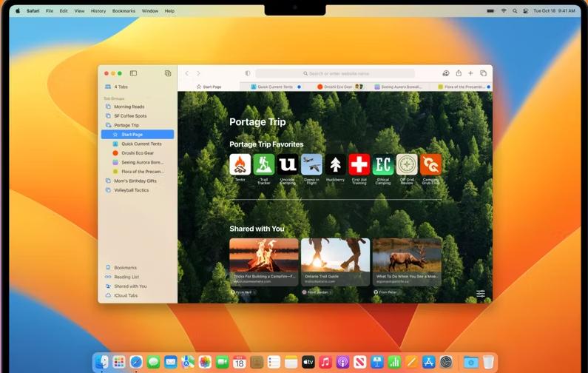Image resolution: width=588 pixels, height=373 pixels.
Task: Open Bookmarks in the sidebar
Action: tap(138, 268)
